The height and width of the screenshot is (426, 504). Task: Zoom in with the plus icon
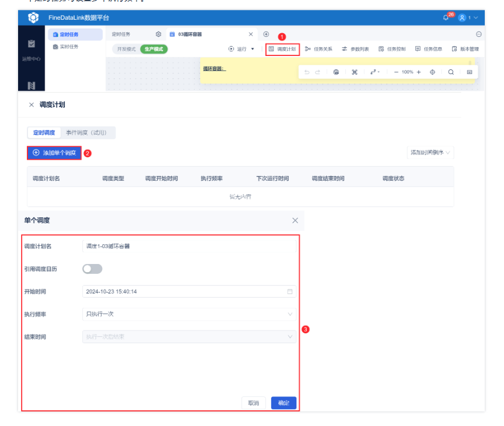pos(418,72)
